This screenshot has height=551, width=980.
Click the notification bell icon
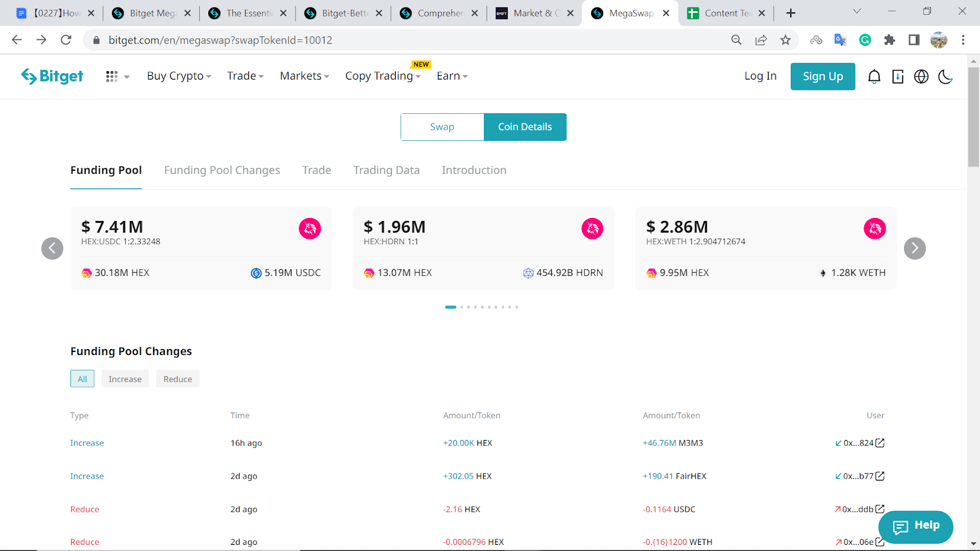pyautogui.click(x=874, y=77)
